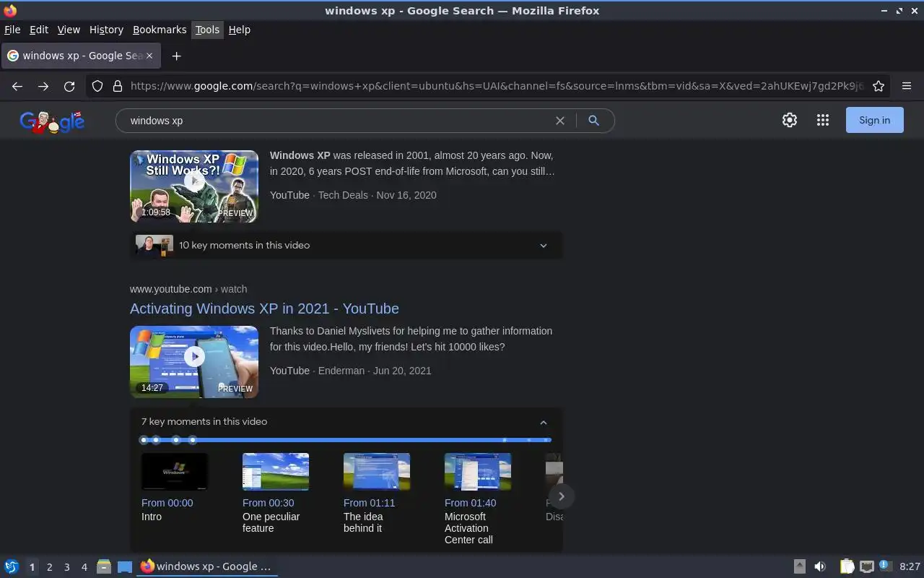
Task: Open the Tools menu
Action: click(207, 30)
